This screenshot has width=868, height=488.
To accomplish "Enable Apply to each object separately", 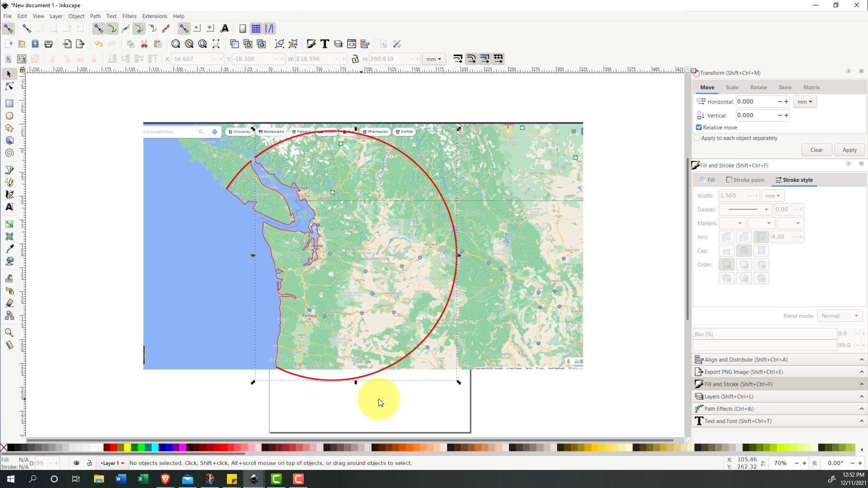I will (x=697, y=138).
